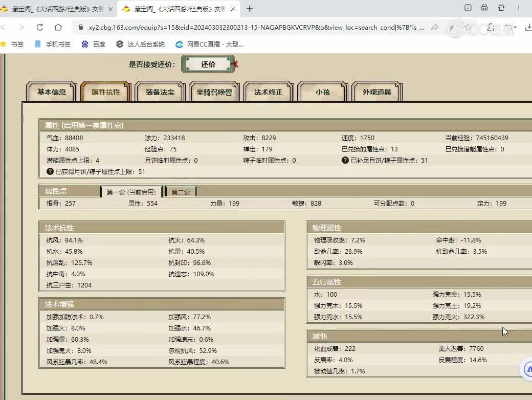532x400 pixels.
Task: Click the browser back arrow
Action: (x=4, y=27)
